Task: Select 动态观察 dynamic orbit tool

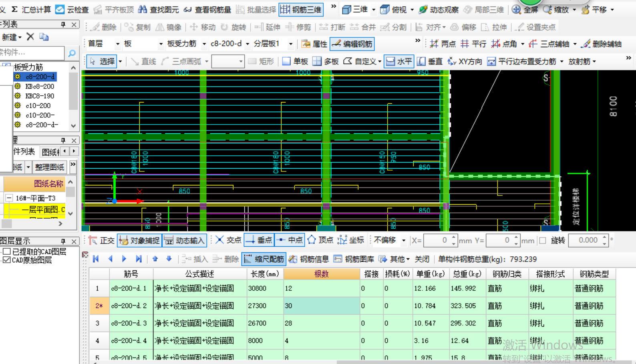Action: click(x=439, y=9)
